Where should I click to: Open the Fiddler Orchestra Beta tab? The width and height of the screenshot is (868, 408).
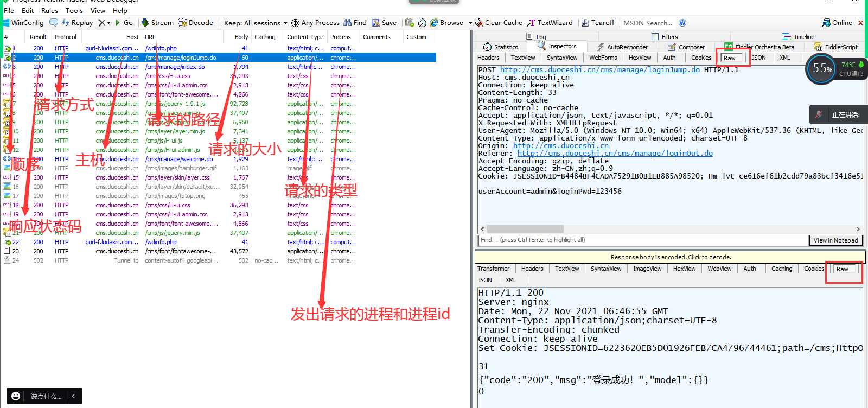[759, 47]
